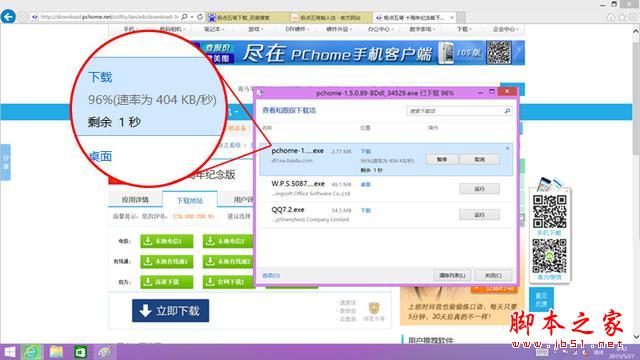This screenshot has width=640, height=360.
Task: Click first green download button in 电信 row
Action: [x=167, y=241]
